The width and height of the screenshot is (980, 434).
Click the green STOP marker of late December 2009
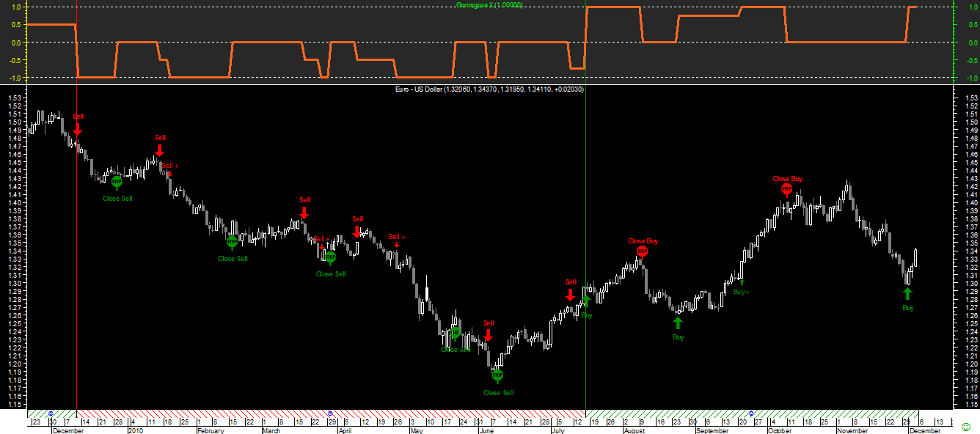coord(117,181)
